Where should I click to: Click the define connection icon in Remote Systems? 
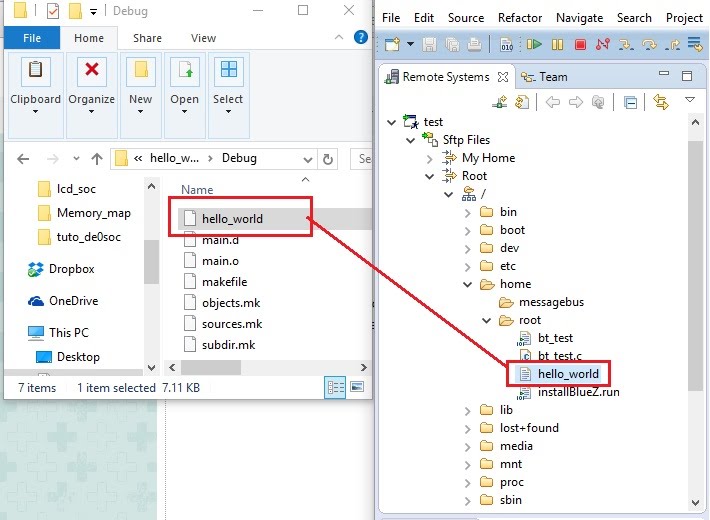point(499,102)
